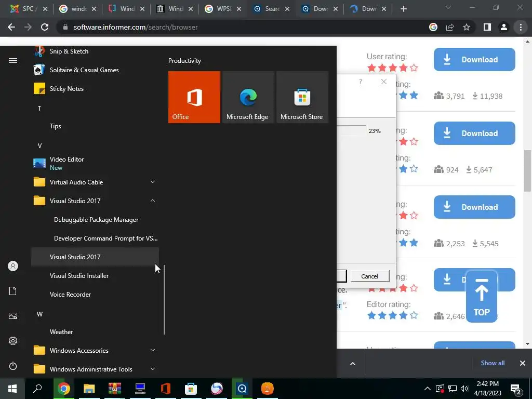The image size is (532, 399).
Task: Share this page icon
Action: [450, 27]
